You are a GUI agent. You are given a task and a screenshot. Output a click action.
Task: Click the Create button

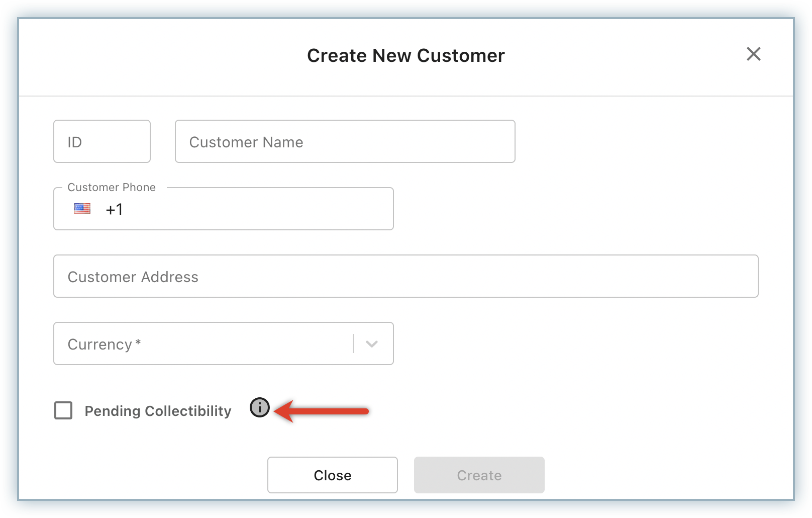click(479, 475)
